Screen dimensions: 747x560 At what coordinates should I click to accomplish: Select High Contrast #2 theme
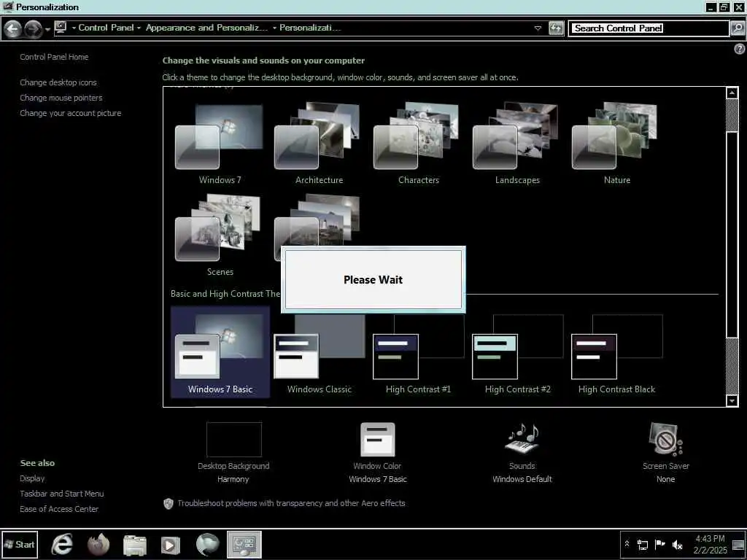(x=517, y=354)
